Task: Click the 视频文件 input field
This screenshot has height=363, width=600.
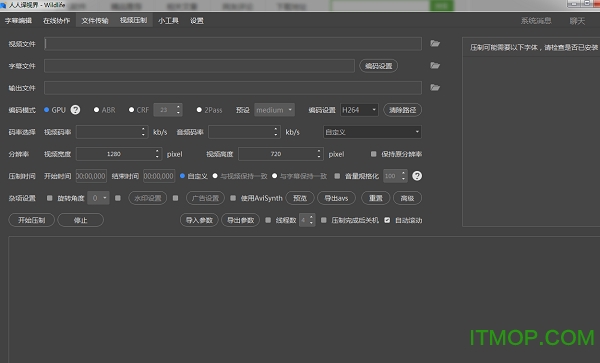Action: (x=233, y=44)
